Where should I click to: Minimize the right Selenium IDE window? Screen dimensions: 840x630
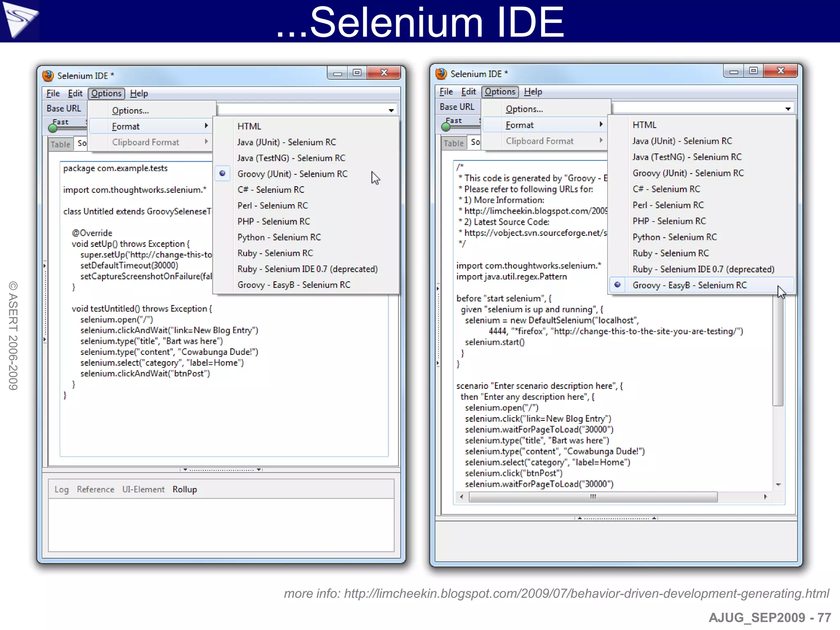click(x=734, y=72)
